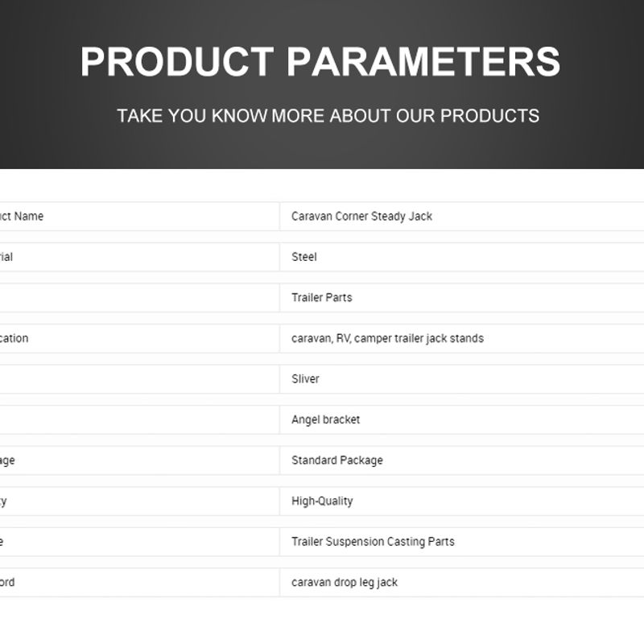Click the 'caravan drop leg jack' keyword
The image size is (644, 644).
[x=345, y=582]
